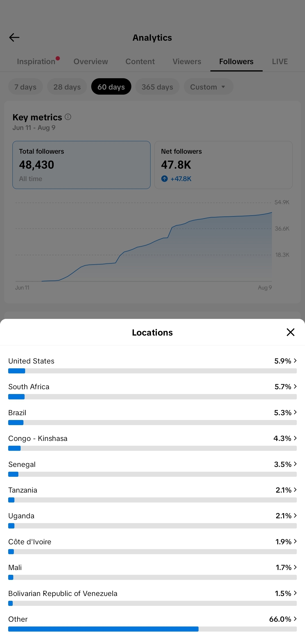Viewport: 305px width, 644px height.
Task: Switch to the Viewers tab
Action: click(187, 61)
